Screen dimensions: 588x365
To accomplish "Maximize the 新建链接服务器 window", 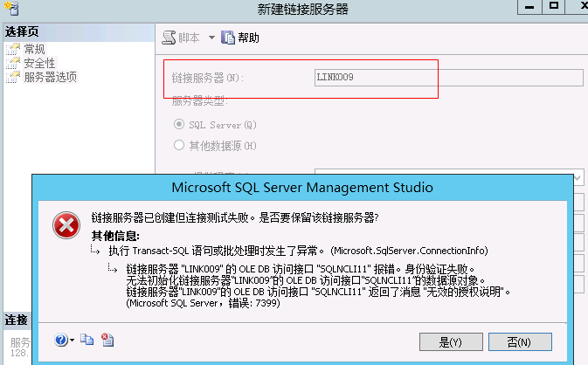I will coord(554,7).
